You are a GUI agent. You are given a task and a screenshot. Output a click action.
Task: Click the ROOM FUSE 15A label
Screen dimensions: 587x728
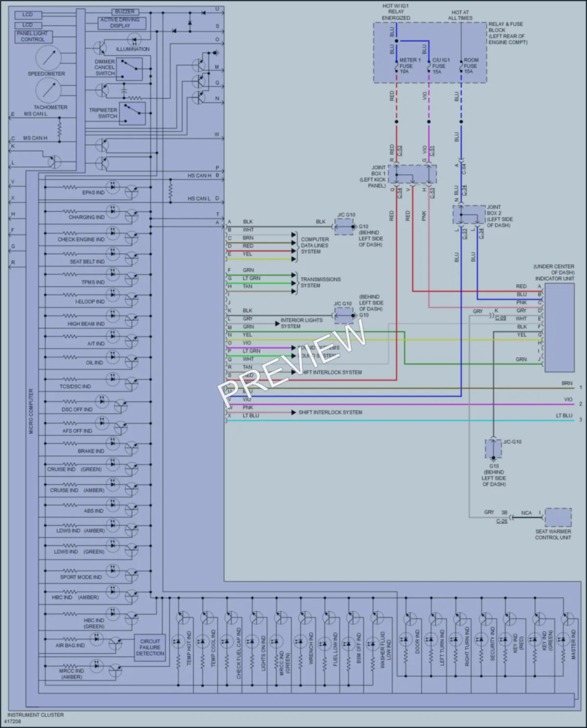[x=471, y=66]
